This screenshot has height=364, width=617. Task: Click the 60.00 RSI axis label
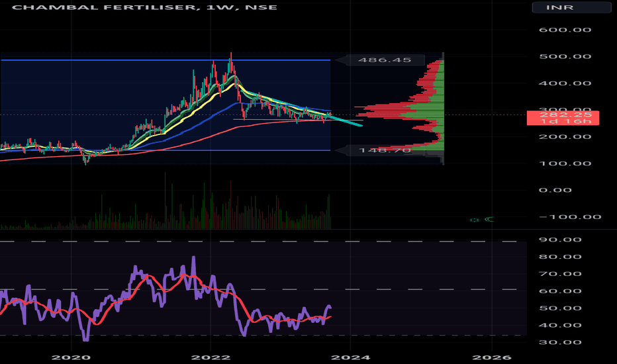[560, 291]
